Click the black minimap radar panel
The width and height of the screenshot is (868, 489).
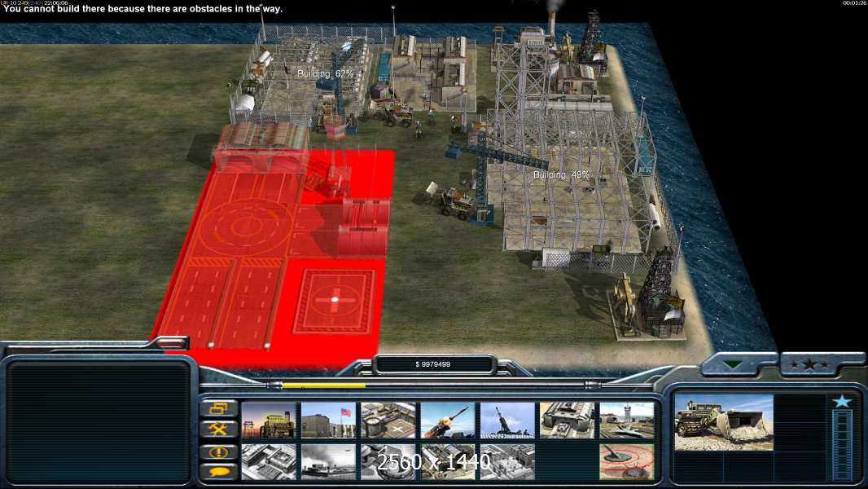(x=98, y=422)
